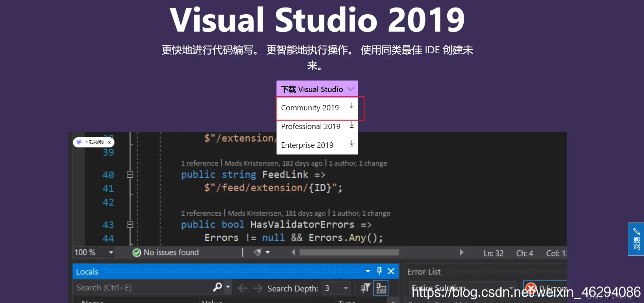Click the 1 reference CodeLens link above FeedLink
The image size is (644, 303).
(x=200, y=163)
